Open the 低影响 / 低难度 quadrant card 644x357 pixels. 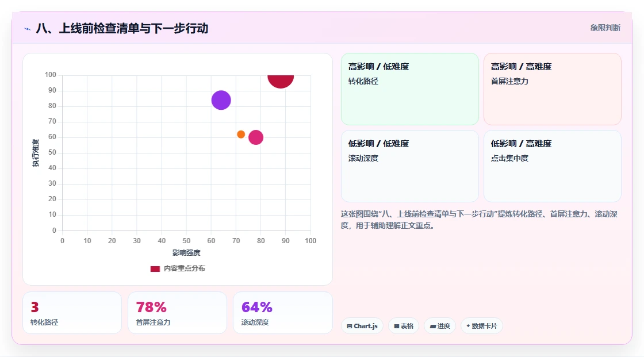(410, 166)
